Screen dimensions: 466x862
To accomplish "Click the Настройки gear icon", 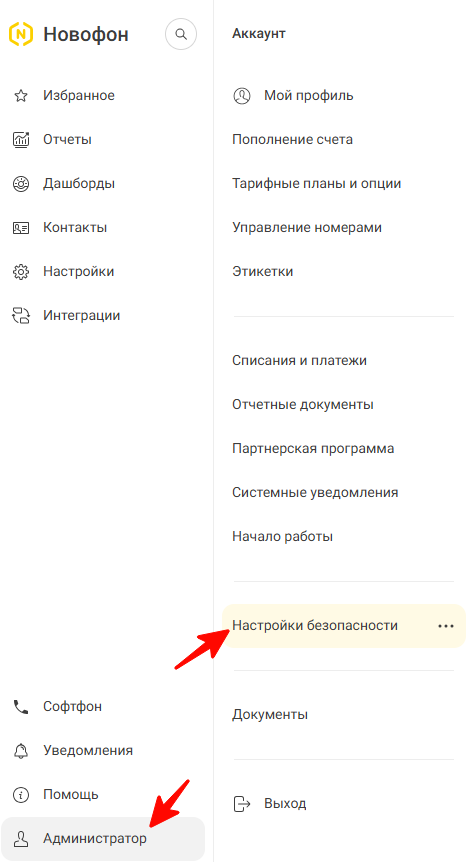I will [x=21, y=272].
